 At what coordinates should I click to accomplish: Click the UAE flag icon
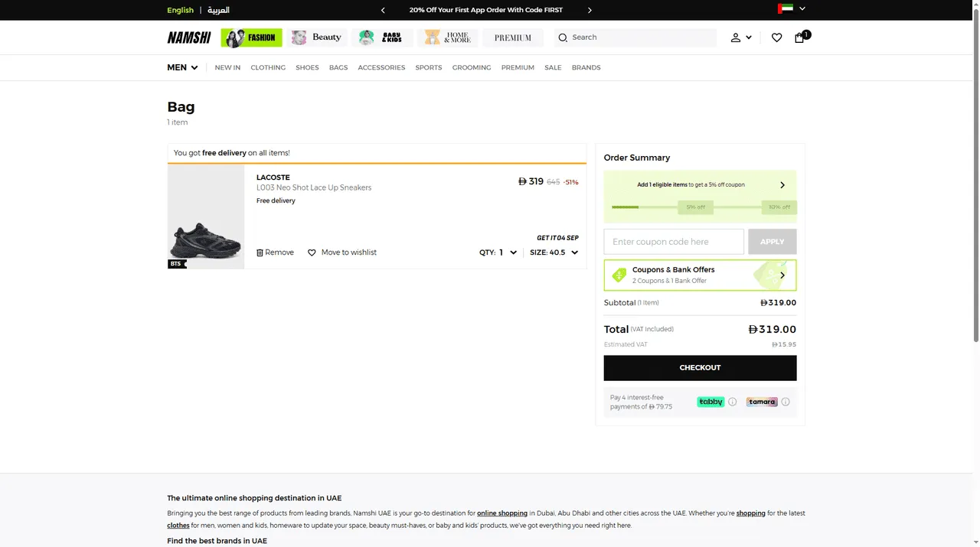786,8
